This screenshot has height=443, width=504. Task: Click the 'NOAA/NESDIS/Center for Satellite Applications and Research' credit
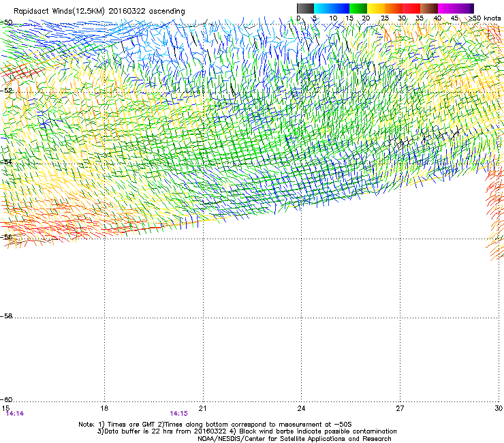pos(294,439)
